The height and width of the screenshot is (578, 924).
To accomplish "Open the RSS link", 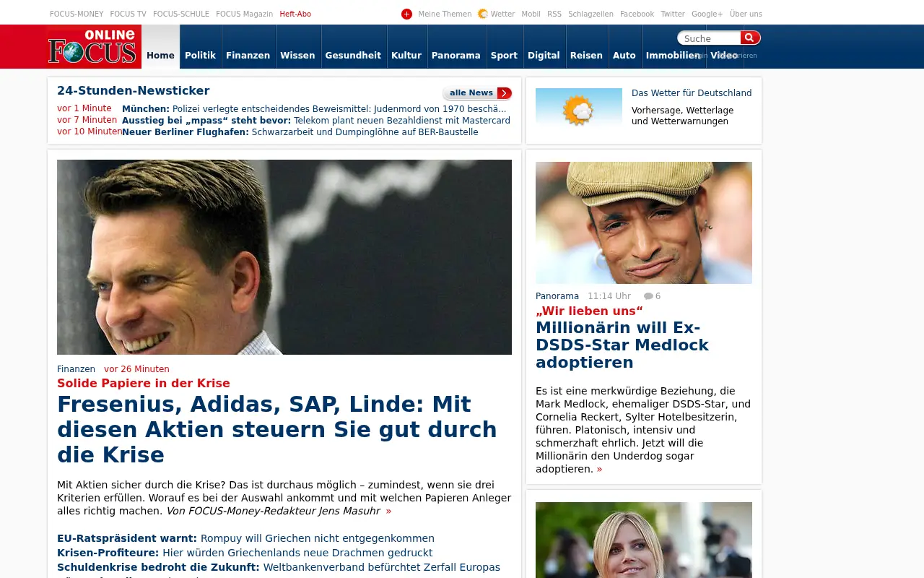I will point(554,14).
